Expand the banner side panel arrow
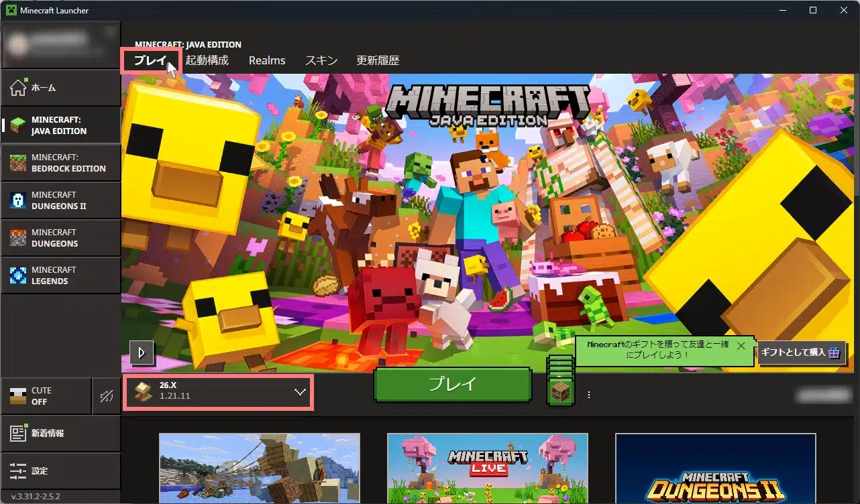The image size is (860, 504). pyautogui.click(x=142, y=352)
